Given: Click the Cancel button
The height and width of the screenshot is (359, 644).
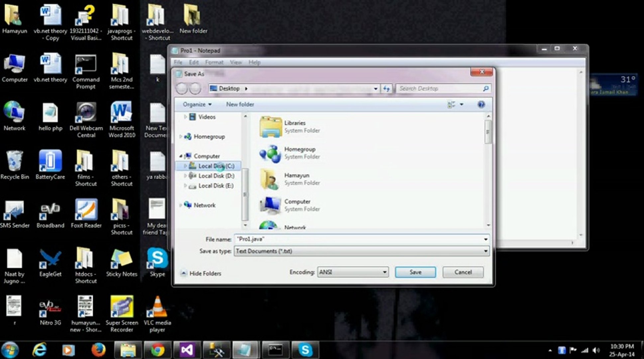Looking at the screenshot, I should click(x=463, y=272).
